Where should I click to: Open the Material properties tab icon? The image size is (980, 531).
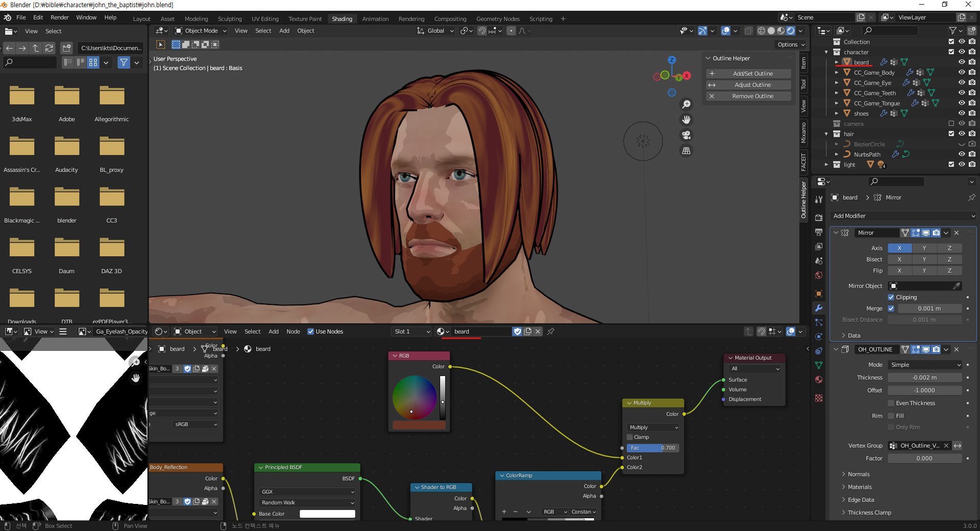pyautogui.click(x=819, y=380)
